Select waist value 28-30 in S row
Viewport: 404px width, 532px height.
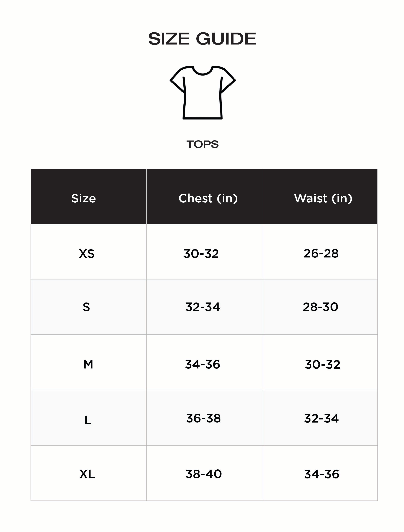pos(320,307)
